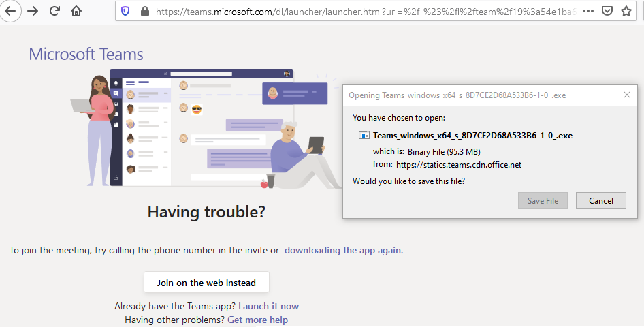Image resolution: width=644 pixels, height=327 pixels.
Task: View site security padlock details
Action: (144, 11)
